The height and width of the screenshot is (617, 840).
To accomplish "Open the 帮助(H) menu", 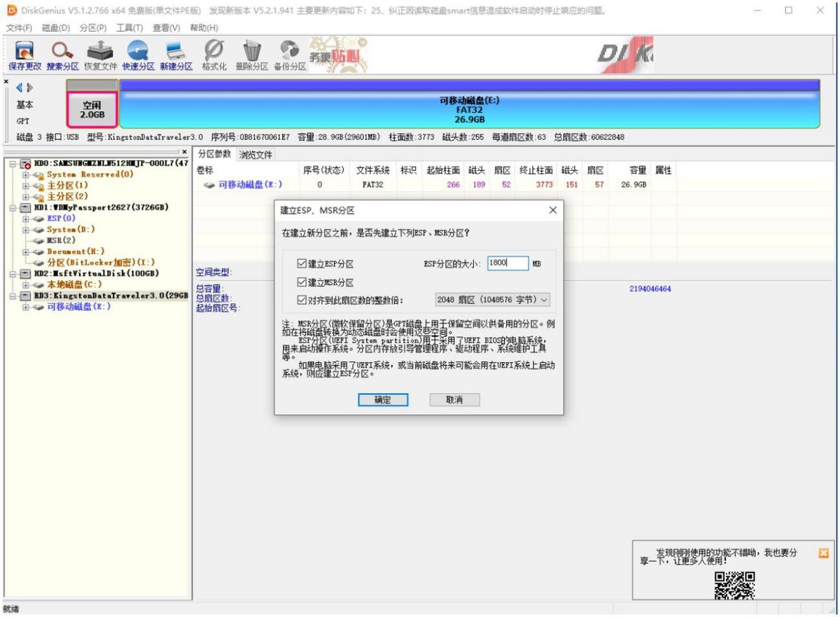I will click(204, 28).
